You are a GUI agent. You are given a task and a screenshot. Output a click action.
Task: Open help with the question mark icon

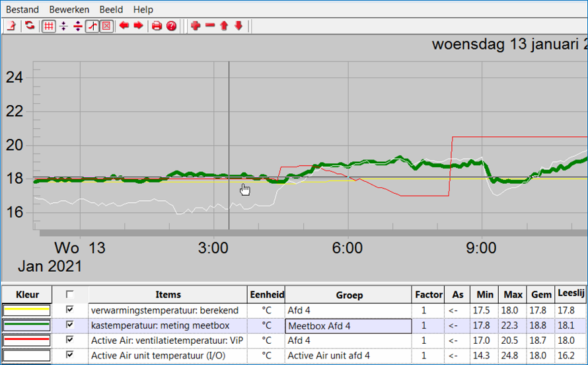[x=171, y=26]
